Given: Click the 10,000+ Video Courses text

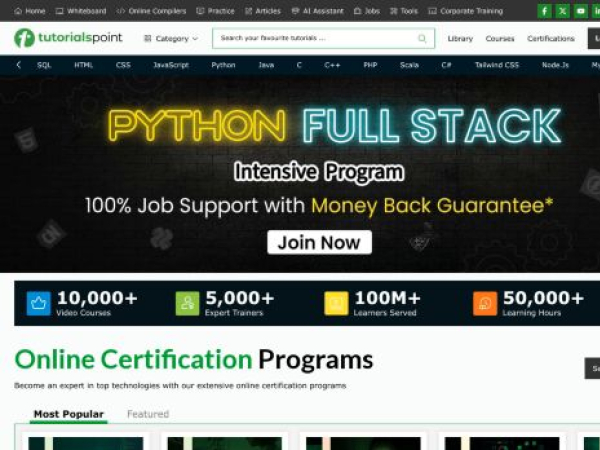Looking at the screenshot, I should (97, 303).
